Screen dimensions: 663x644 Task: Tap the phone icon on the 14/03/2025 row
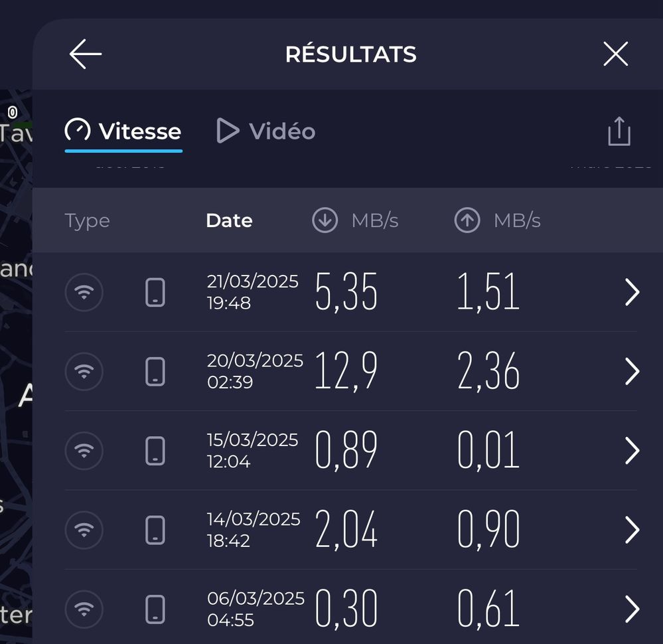[155, 530]
